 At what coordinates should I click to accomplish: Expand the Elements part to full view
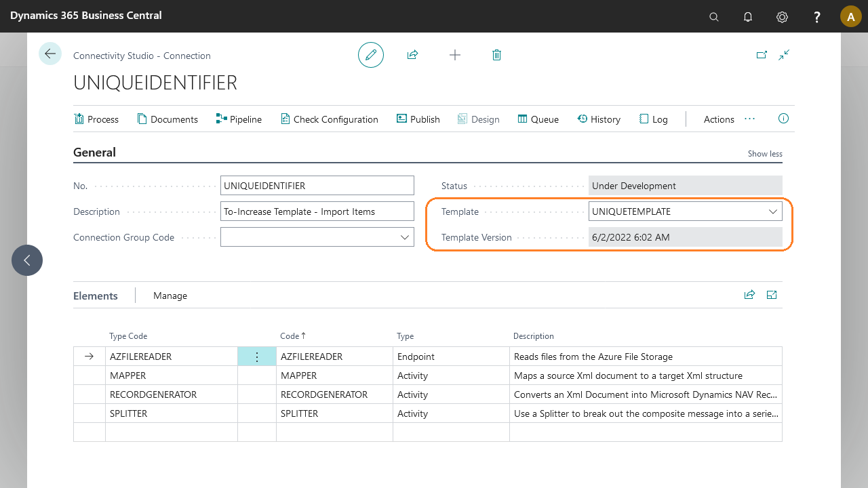pos(772,295)
